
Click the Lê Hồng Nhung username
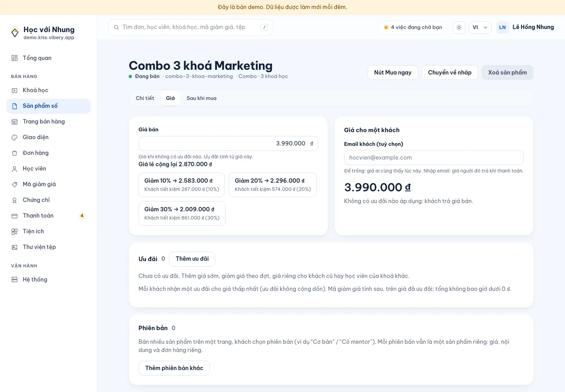pyautogui.click(x=533, y=27)
